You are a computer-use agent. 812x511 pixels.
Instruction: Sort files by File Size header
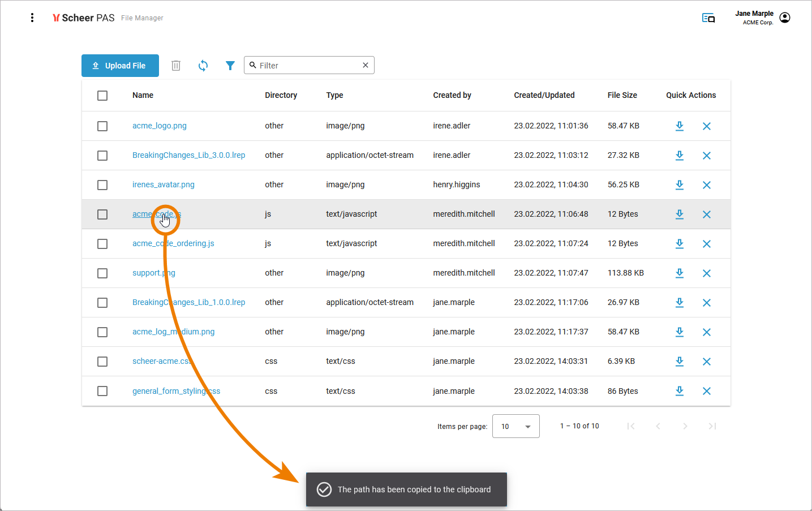(x=622, y=95)
